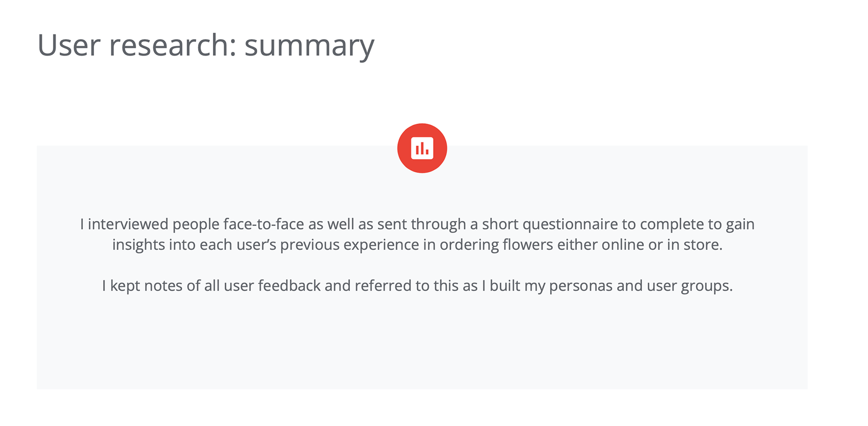Select the "User research: summary" heading

[x=206, y=46]
